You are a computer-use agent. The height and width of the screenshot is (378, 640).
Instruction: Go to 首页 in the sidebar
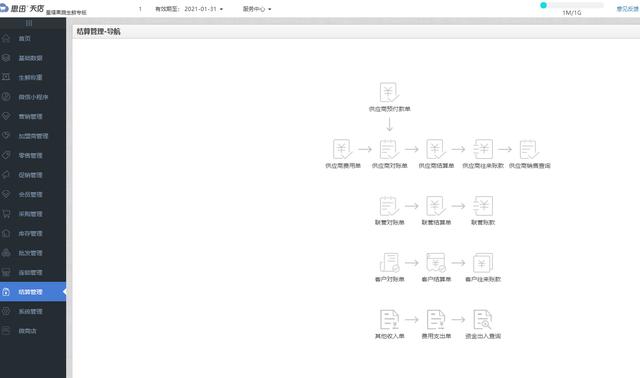coord(33,38)
